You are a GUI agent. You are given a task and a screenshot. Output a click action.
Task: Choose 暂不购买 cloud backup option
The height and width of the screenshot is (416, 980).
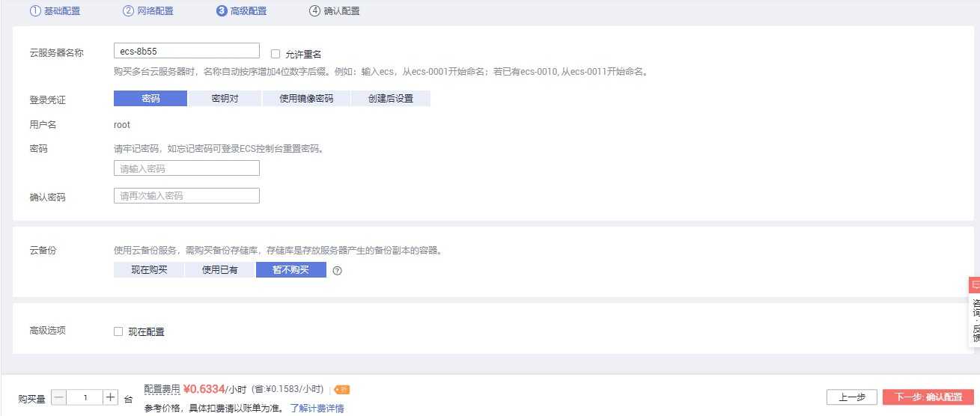click(x=291, y=270)
